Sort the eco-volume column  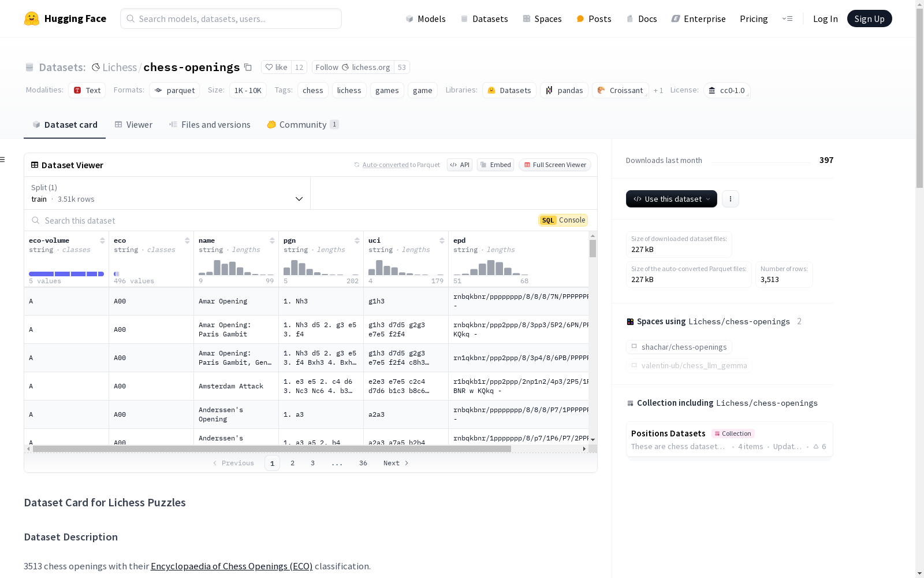pyautogui.click(x=102, y=240)
